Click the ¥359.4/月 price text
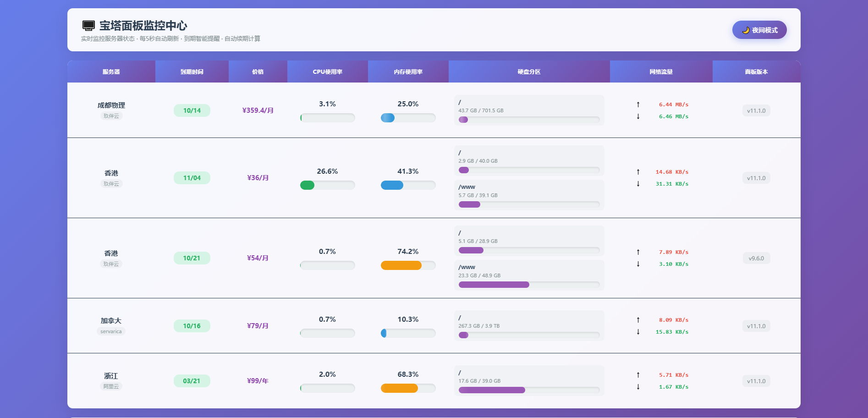Viewport: 868px width, 418px height. pyautogui.click(x=258, y=110)
